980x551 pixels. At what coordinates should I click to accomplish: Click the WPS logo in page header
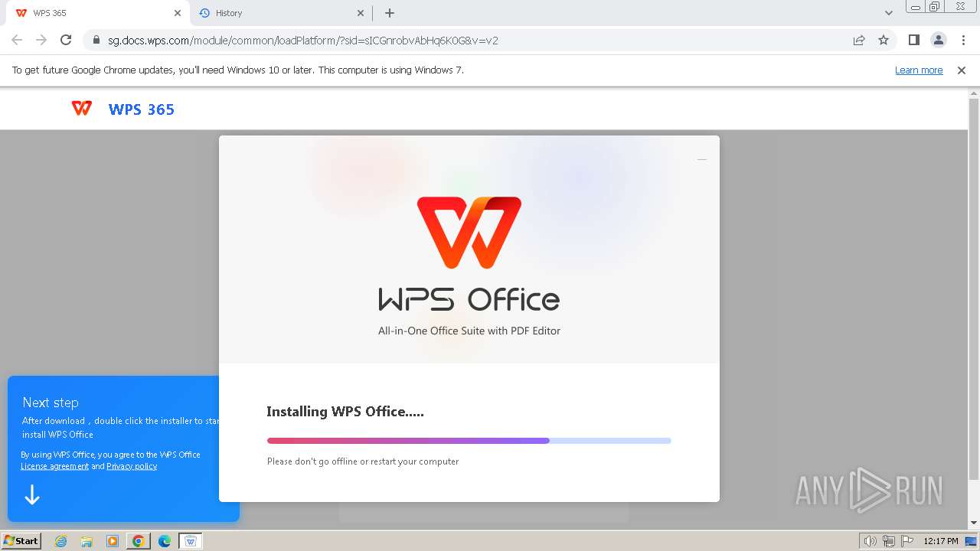tap(82, 109)
